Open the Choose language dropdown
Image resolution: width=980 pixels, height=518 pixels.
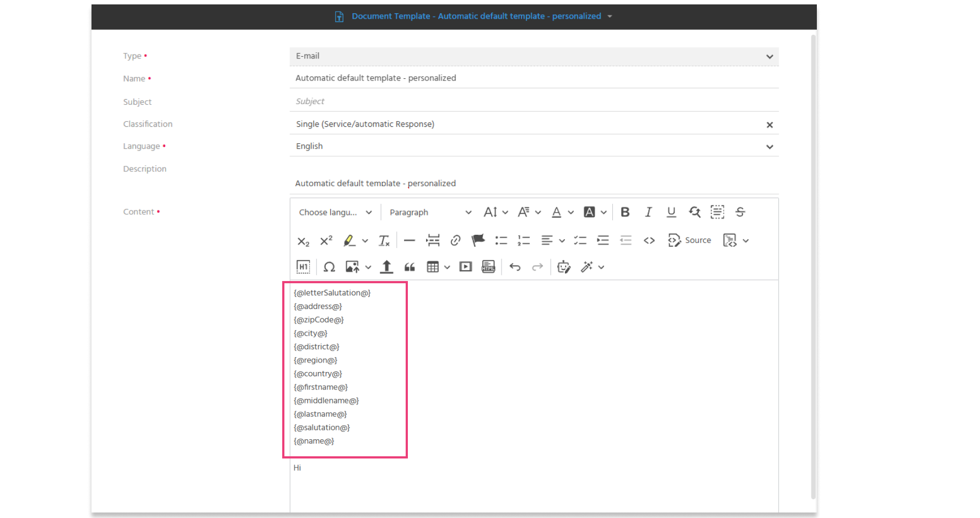335,212
